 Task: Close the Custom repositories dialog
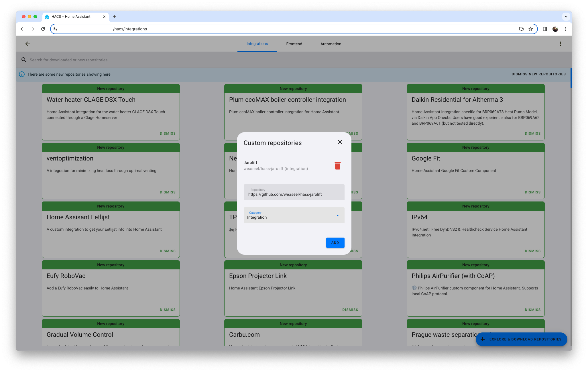[340, 142]
